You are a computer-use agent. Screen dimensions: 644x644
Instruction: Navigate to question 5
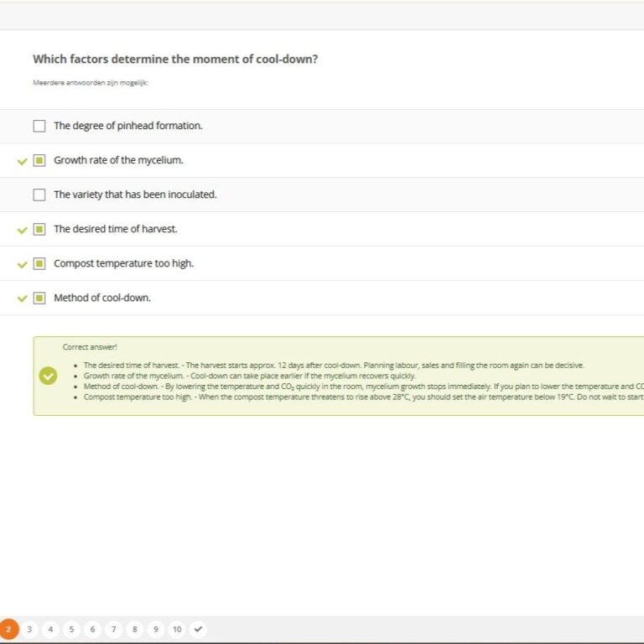coord(71,629)
